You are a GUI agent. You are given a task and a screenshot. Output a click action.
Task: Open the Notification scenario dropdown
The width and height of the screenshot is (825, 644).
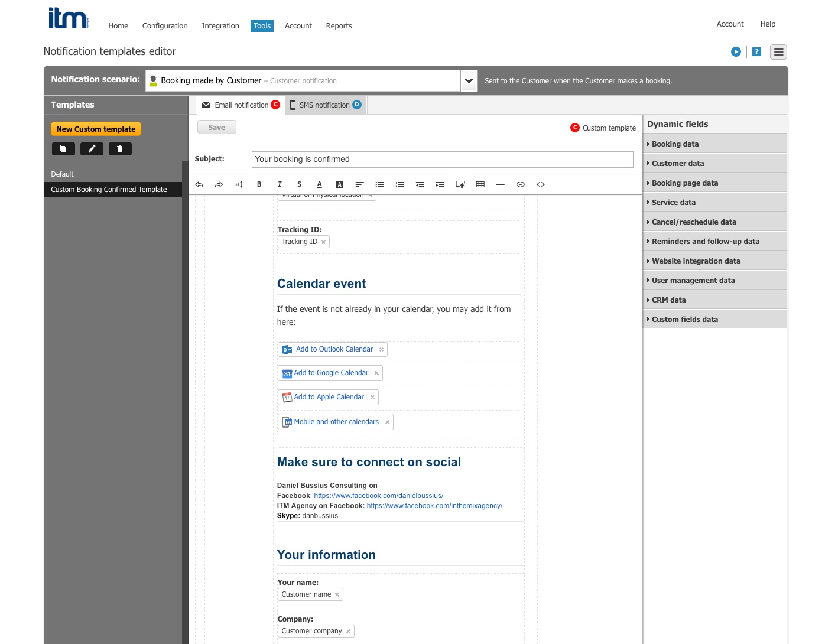(468, 80)
